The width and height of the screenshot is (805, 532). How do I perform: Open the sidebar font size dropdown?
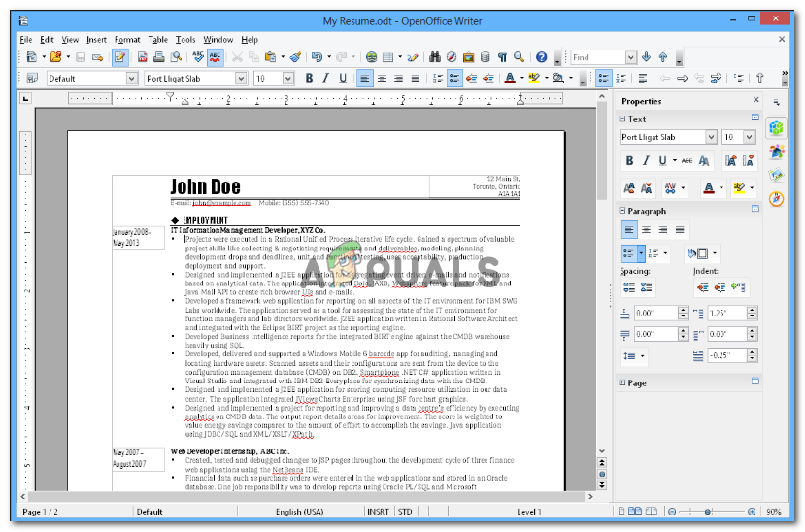click(x=749, y=137)
